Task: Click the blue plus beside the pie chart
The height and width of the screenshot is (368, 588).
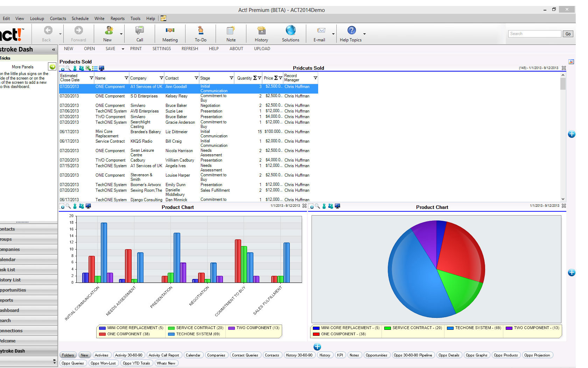Action: tap(572, 273)
